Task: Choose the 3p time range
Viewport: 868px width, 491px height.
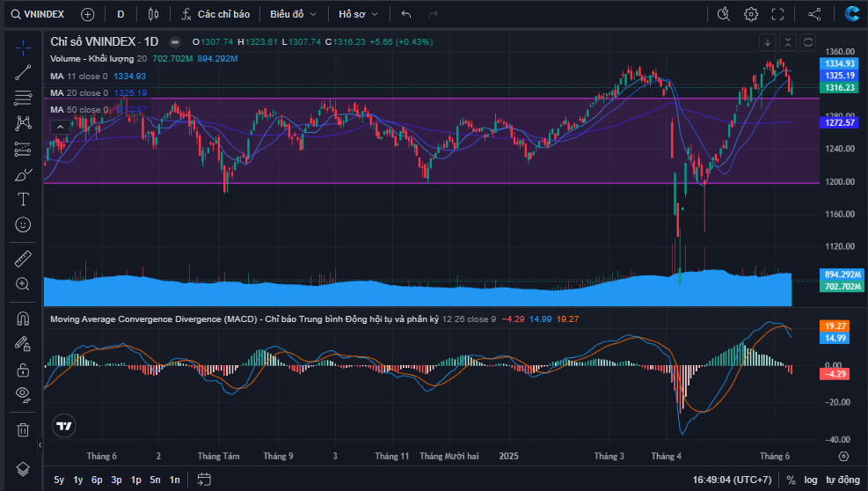Action: (x=116, y=480)
